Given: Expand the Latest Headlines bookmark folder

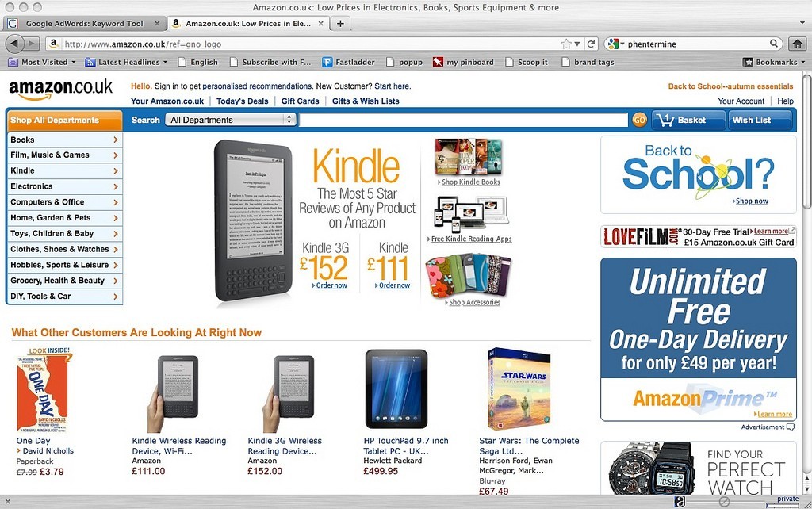Looking at the screenshot, I should (x=126, y=62).
